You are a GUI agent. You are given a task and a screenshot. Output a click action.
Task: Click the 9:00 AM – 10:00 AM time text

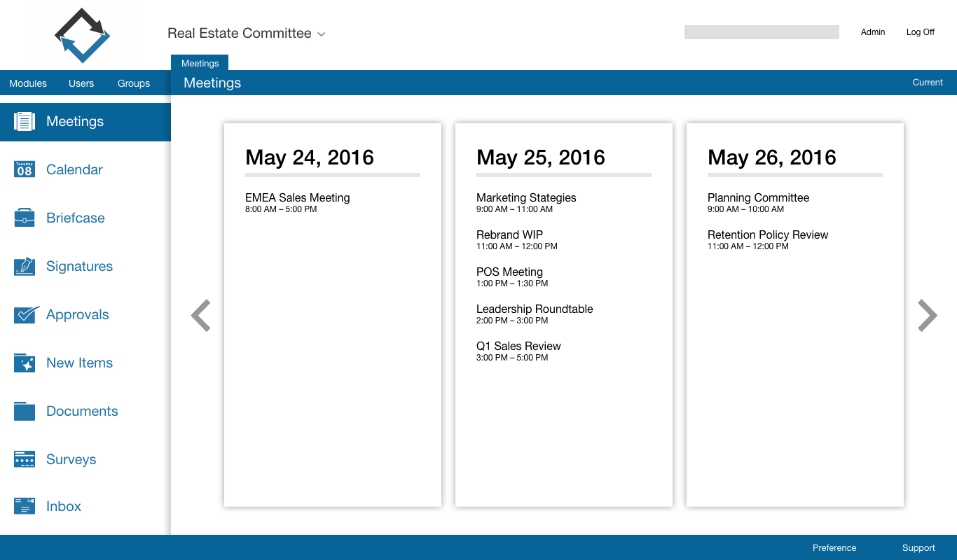click(x=746, y=209)
